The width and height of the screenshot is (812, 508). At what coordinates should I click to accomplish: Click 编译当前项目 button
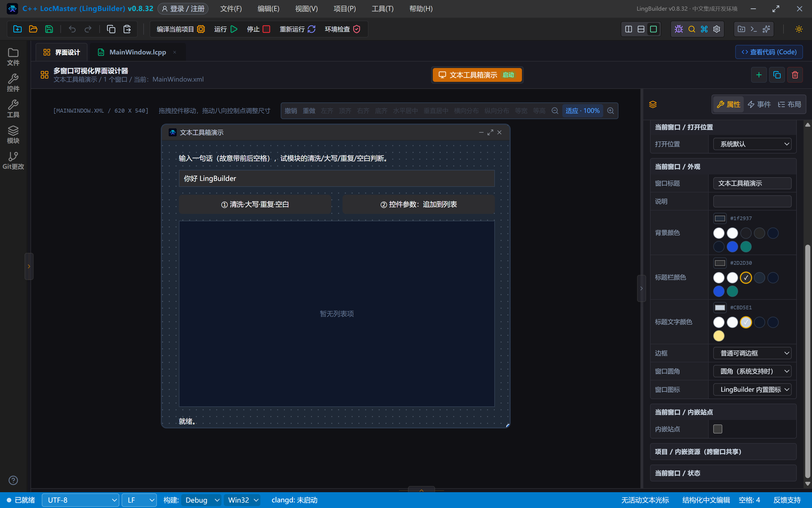tap(181, 29)
